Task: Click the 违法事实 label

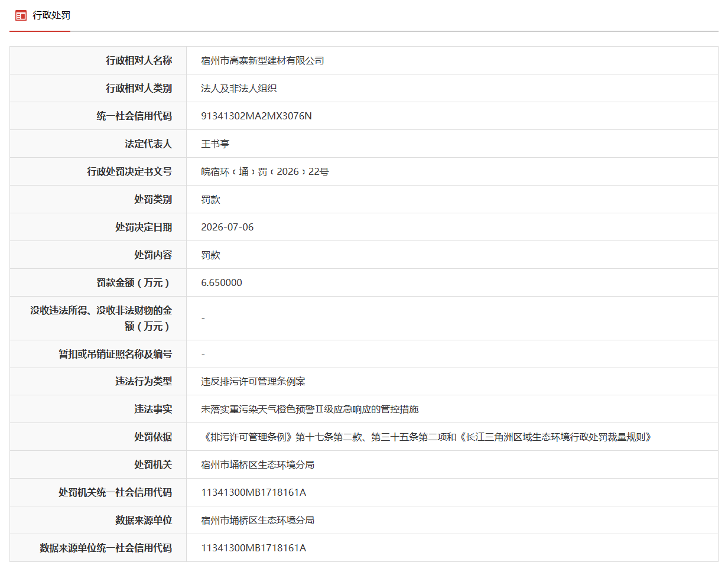Action: point(153,409)
